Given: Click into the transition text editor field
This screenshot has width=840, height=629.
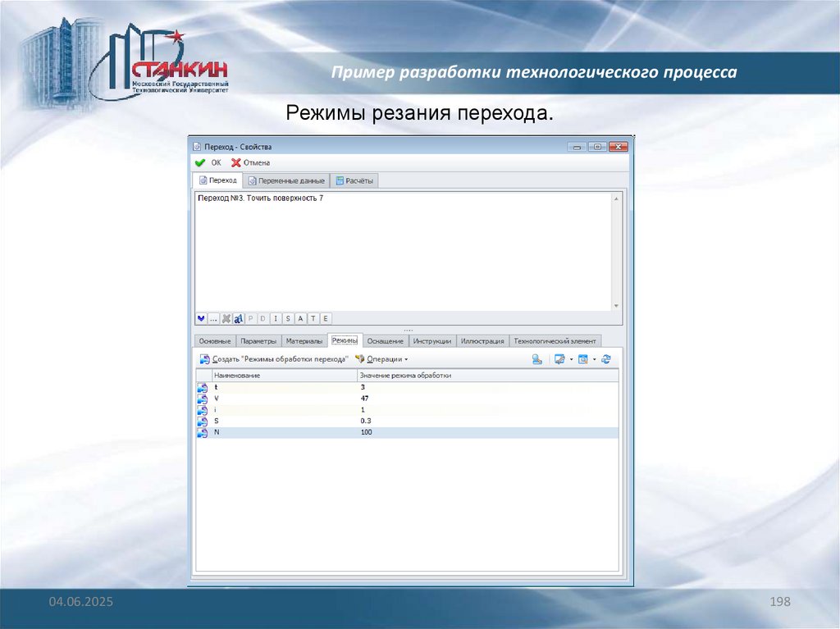Looking at the screenshot, I should [x=403, y=252].
